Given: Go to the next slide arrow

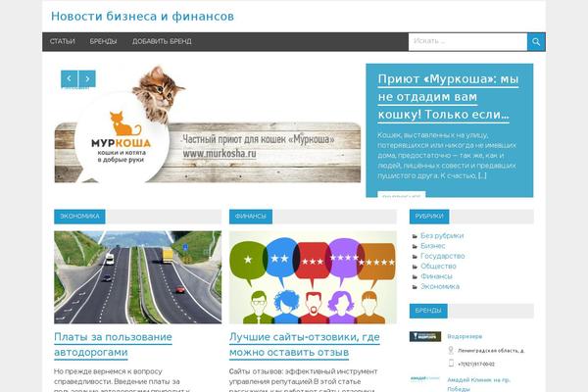Looking at the screenshot, I should pyautogui.click(x=87, y=78).
